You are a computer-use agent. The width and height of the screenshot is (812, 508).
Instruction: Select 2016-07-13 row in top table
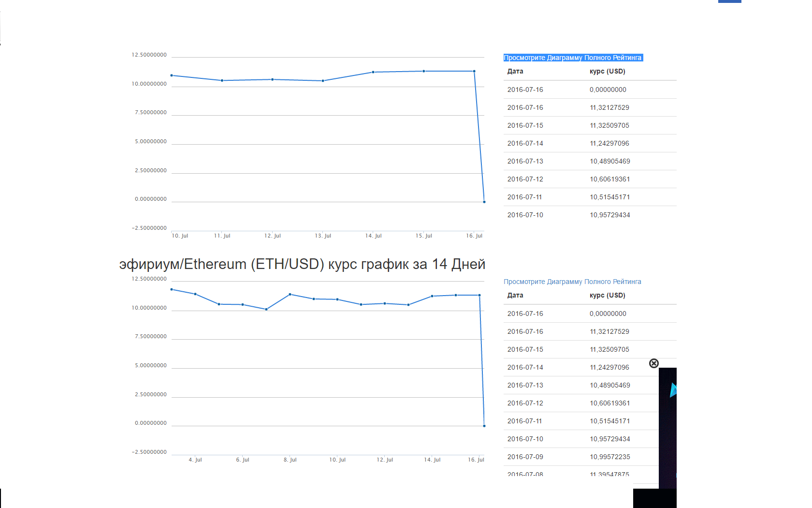point(590,161)
